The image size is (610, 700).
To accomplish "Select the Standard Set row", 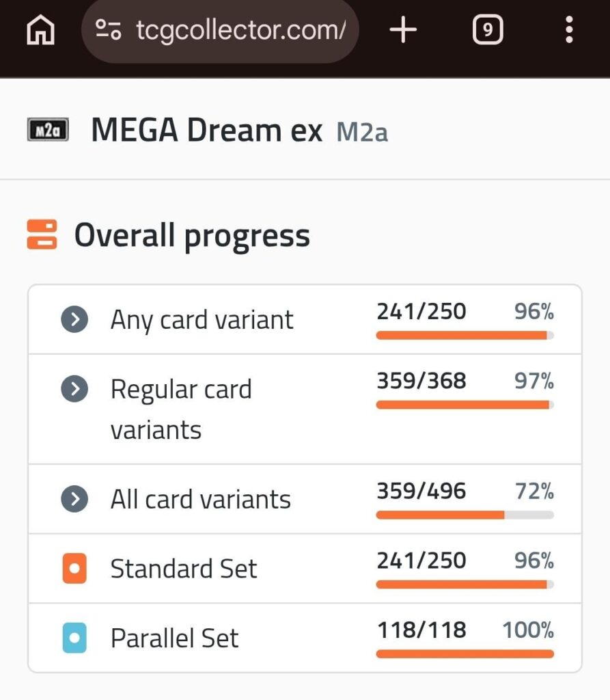I will [x=184, y=569].
